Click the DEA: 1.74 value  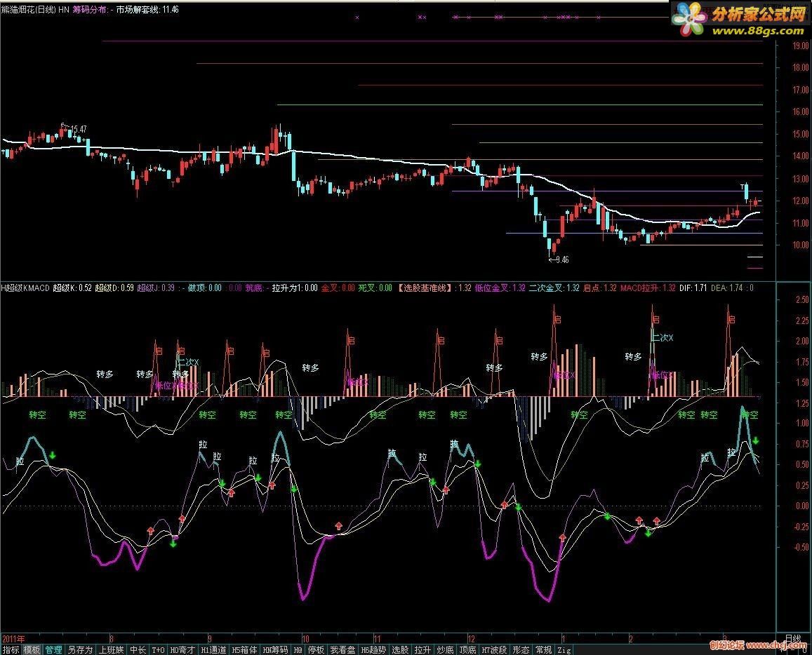click(728, 288)
